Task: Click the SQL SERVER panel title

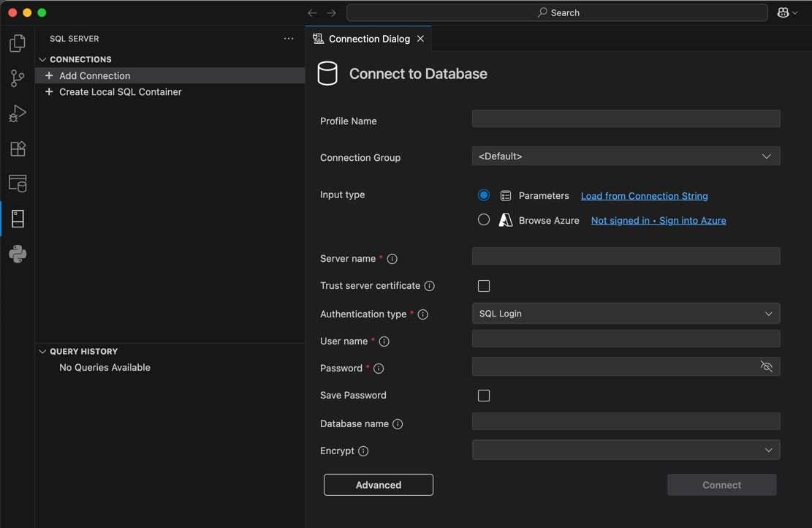Action: pos(74,39)
